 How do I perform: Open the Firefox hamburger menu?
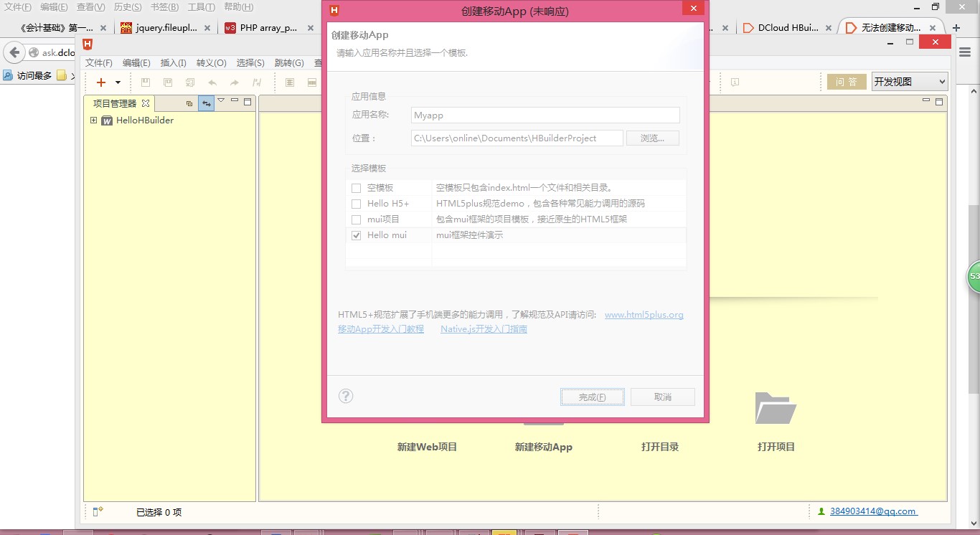[x=966, y=52]
